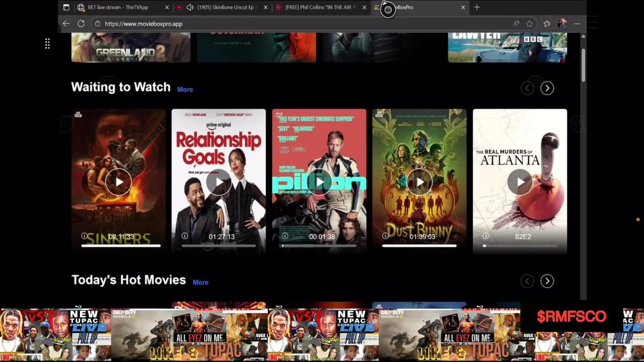644x362 pixels.
Task: Click the S2E2 episode label
Action: pyautogui.click(x=523, y=236)
